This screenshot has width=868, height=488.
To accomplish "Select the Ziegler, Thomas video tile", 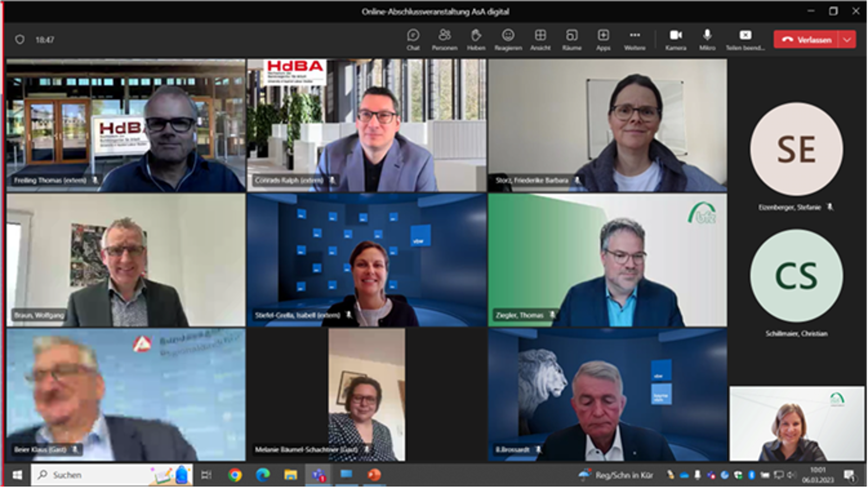I will click(608, 260).
